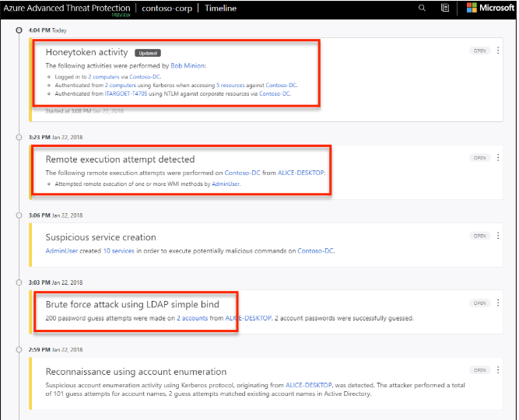Click 'Started at 3:08 PM Jan 22, 2018' text

84,111
